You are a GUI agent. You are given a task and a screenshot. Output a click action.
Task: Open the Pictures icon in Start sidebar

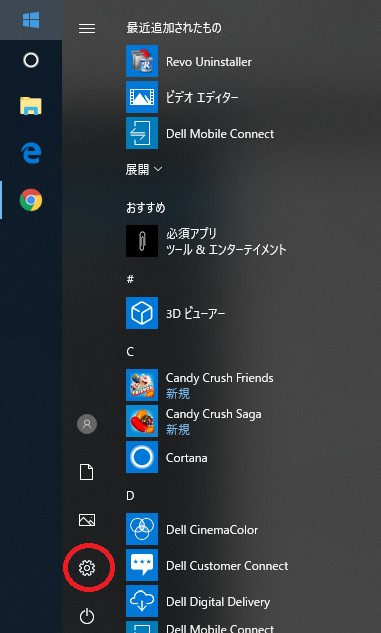tap(87, 520)
